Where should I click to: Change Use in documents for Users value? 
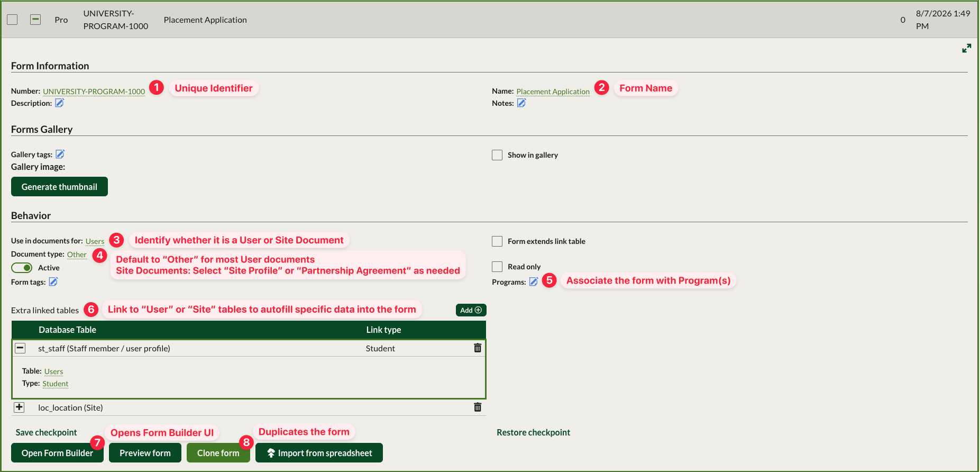tap(95, 241)
